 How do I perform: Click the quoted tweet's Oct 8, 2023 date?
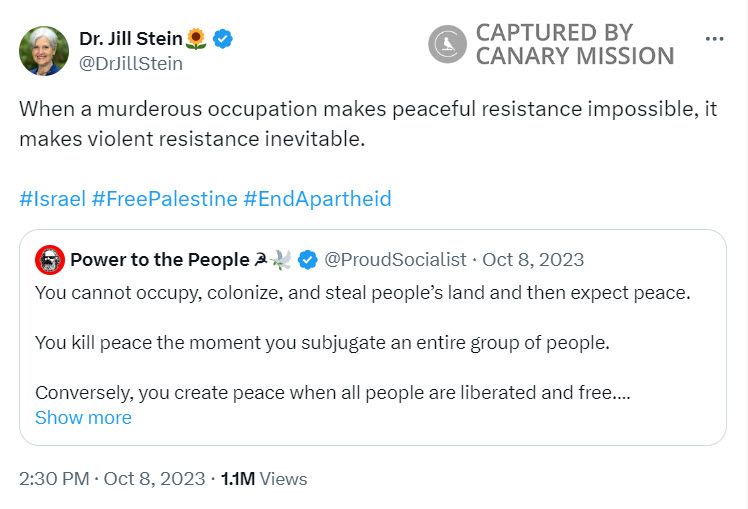pyautogui.click(x=533, y=260)
